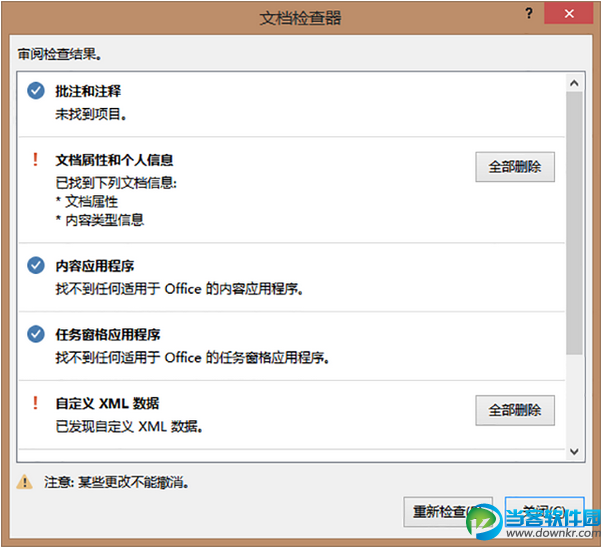
Task: Click the label 审阅检查结果。
Action: pyautogui.click(x=60, y=54)
